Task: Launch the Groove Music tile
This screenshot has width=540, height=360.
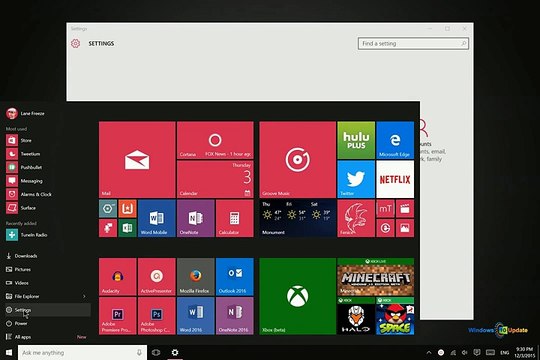Action: tap(298, 160)
